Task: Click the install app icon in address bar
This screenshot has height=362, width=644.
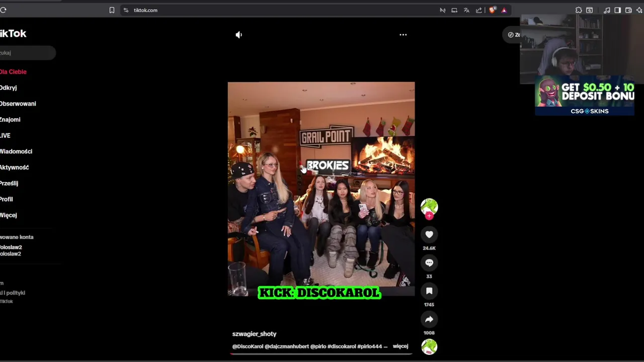Action: [x=454, y=10]
